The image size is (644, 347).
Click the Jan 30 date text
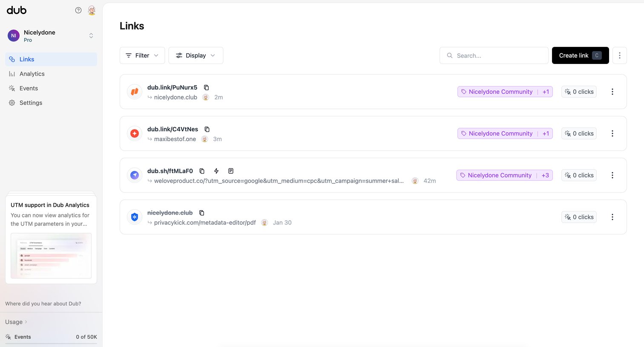pos(282,223)
